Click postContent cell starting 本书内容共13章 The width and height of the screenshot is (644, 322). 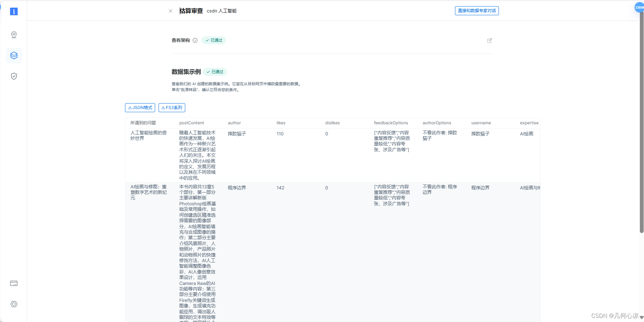coord(197,253)
